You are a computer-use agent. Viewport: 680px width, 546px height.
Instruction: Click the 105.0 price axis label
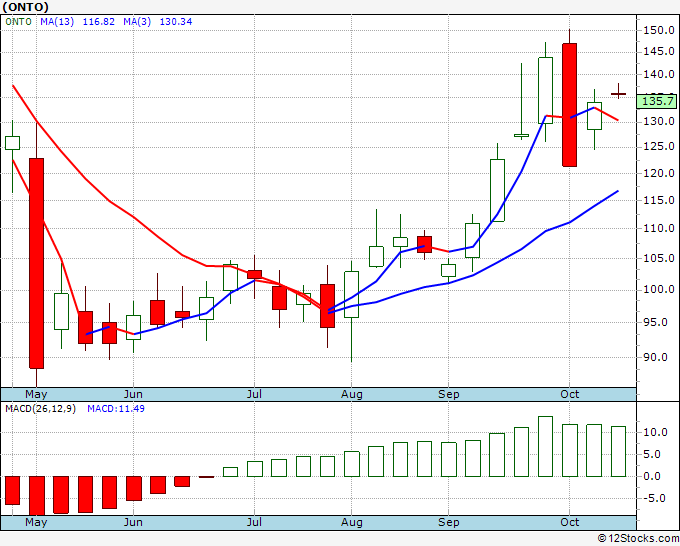tap(659, 258)
